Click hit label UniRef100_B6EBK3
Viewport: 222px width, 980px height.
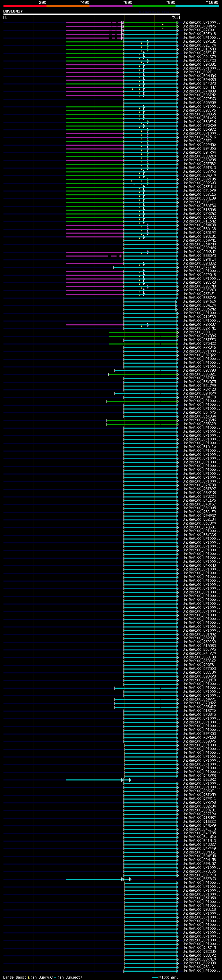(199, 879)
